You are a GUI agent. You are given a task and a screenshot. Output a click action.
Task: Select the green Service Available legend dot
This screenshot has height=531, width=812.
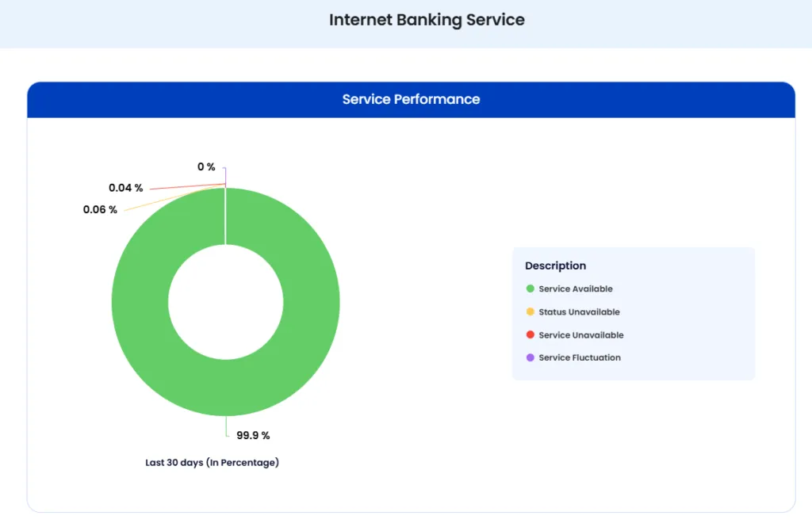[x=530, y=288]
